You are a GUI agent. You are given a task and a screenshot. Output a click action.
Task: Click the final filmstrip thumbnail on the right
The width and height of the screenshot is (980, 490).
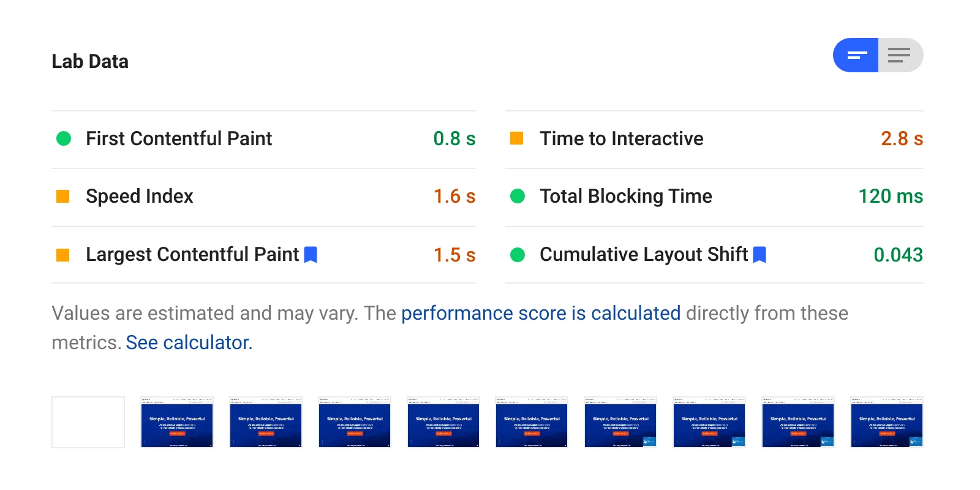[887, 422]
